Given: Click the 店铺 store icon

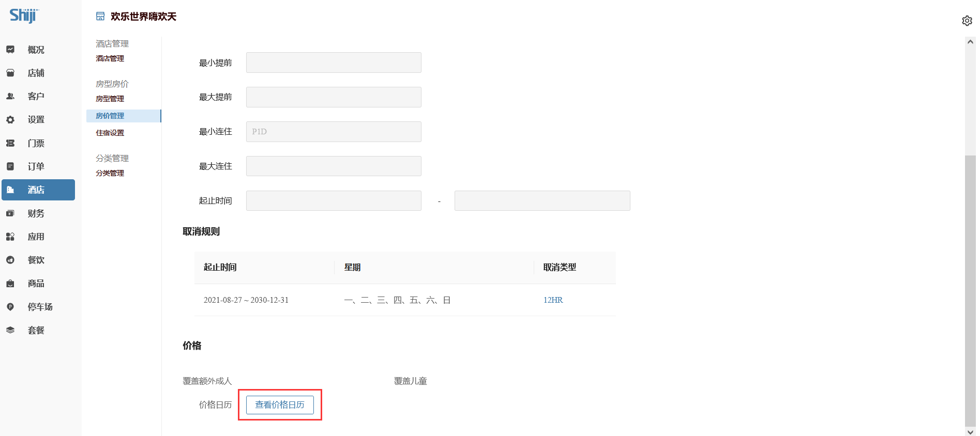Looking at the screenshot, I should click(x=10, y=73).
